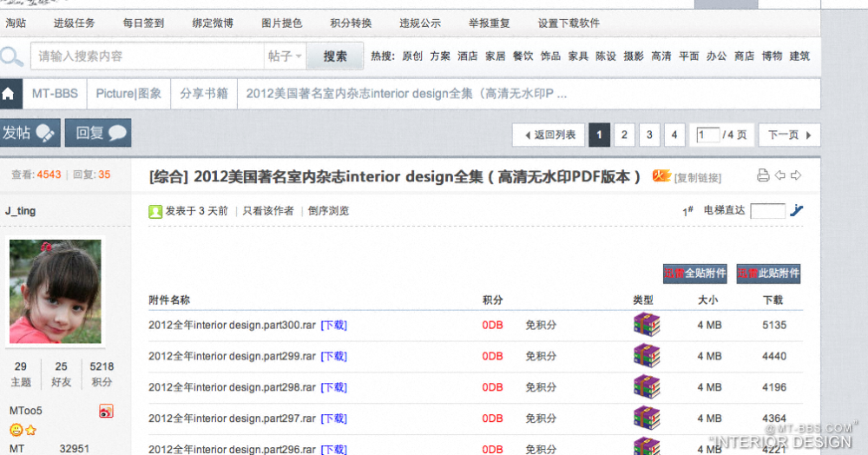Open 进级任务 menu item
868x455 pixels.
74,23
